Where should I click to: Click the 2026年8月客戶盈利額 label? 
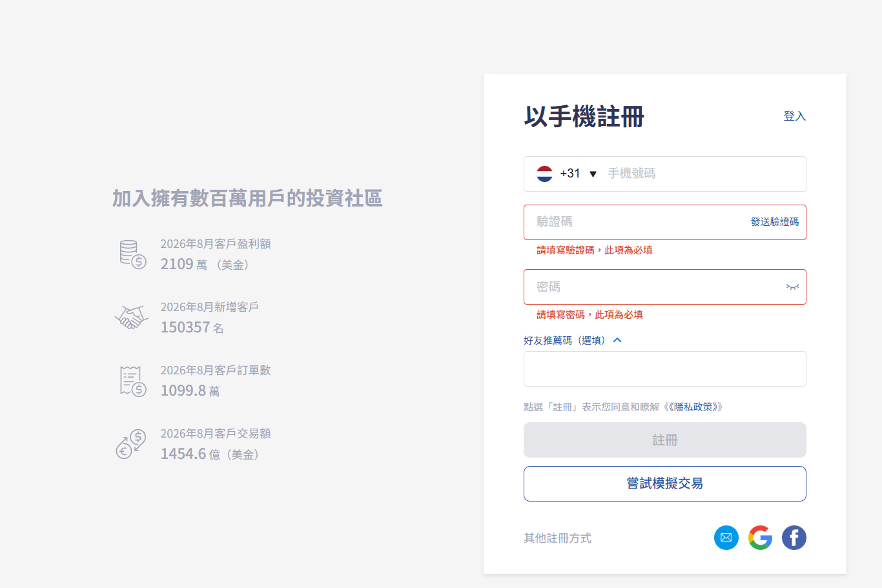tap(216, 243)
